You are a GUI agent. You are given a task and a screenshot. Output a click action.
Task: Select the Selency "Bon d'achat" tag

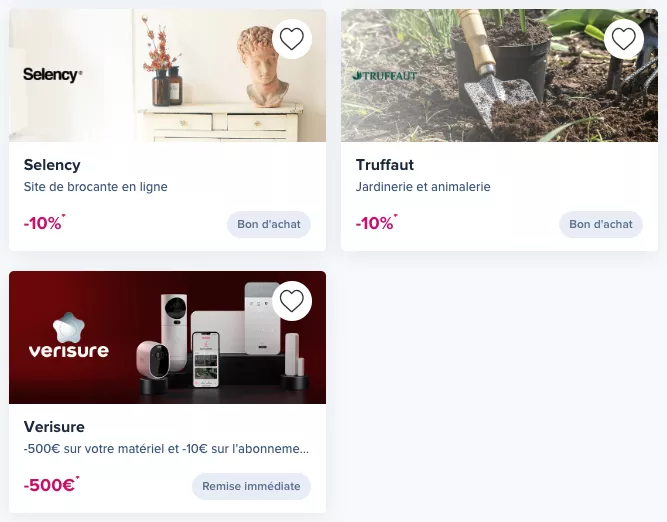coord(269,224)
